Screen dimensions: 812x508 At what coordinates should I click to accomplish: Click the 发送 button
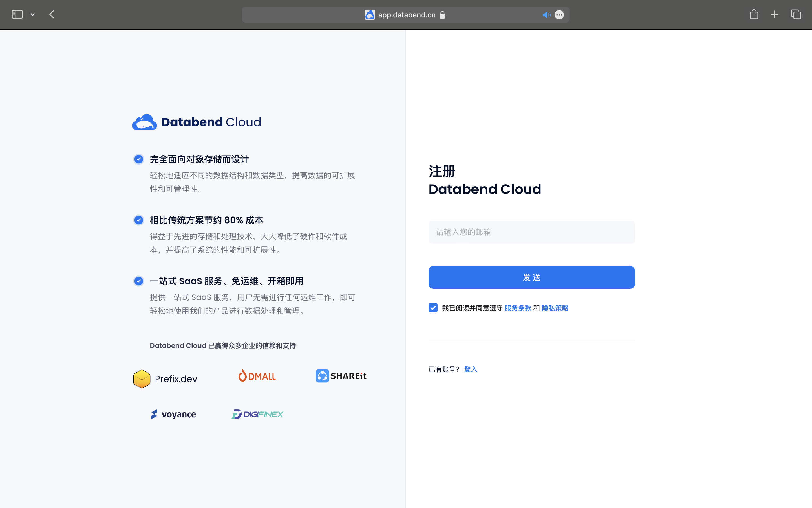click(531, 277)
